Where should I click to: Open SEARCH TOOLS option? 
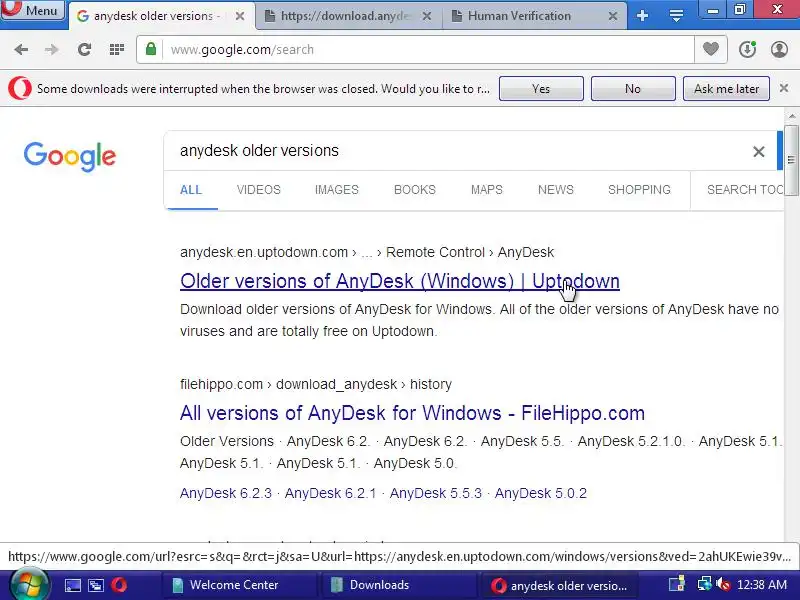click(x=745, y=190)
